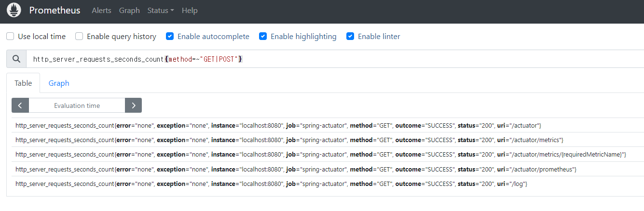Toggle the Use local time checkbox
This screenshot has width=644, height=211.
[x=10, y=36]
